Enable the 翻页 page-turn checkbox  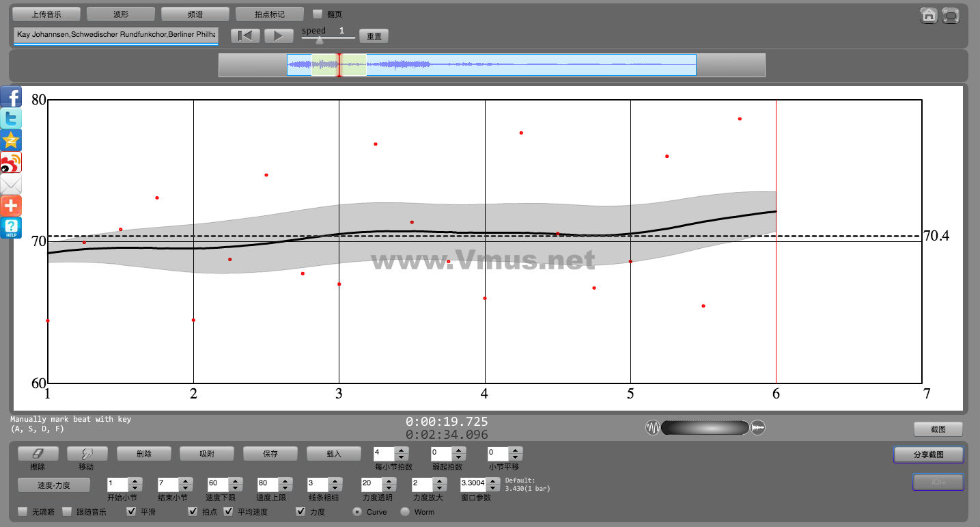pyautogui.click(x=318, y=14)
